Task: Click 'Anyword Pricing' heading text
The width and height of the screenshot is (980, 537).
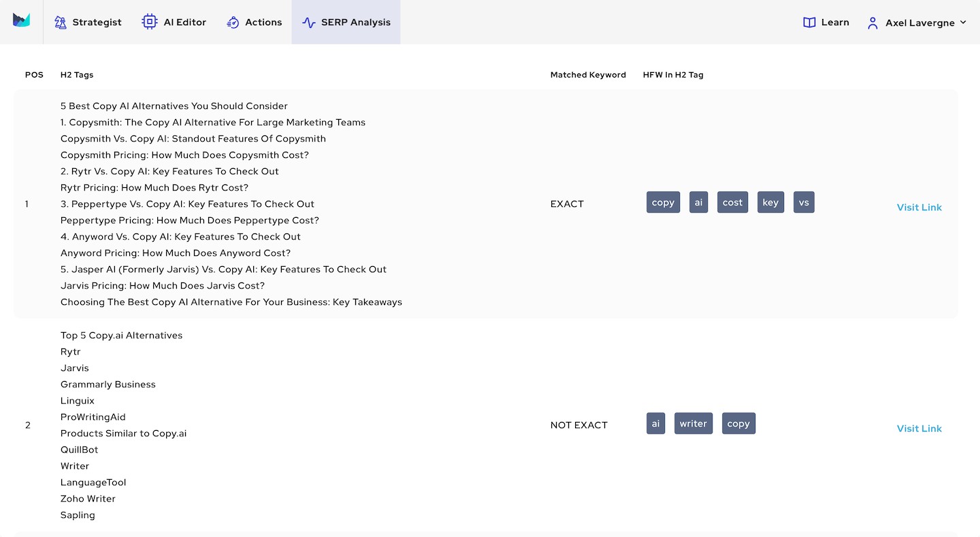Action: tap(176, 253)
